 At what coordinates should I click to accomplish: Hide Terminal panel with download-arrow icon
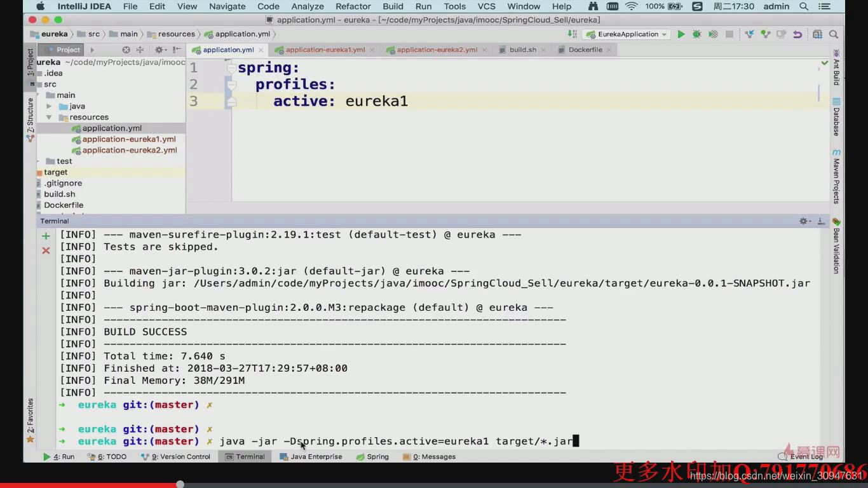pos(821,221)
